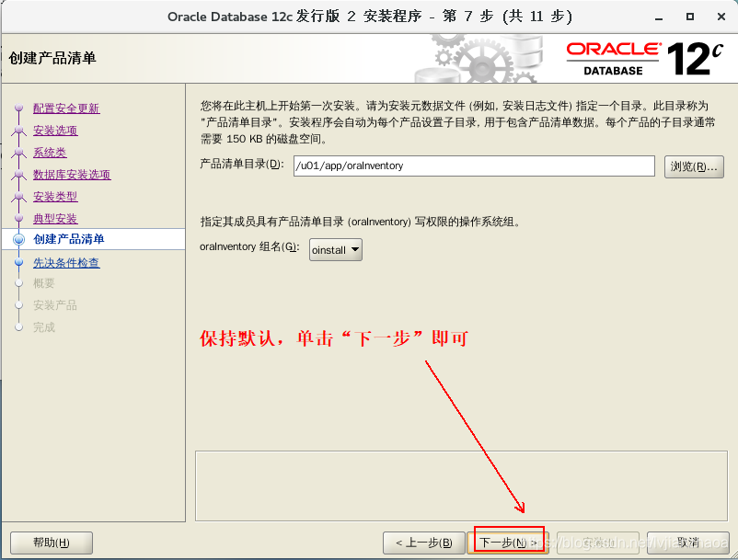Open the 配置安全更新 step link
This screenshot has width=738, height=560.
coord(66,109)
